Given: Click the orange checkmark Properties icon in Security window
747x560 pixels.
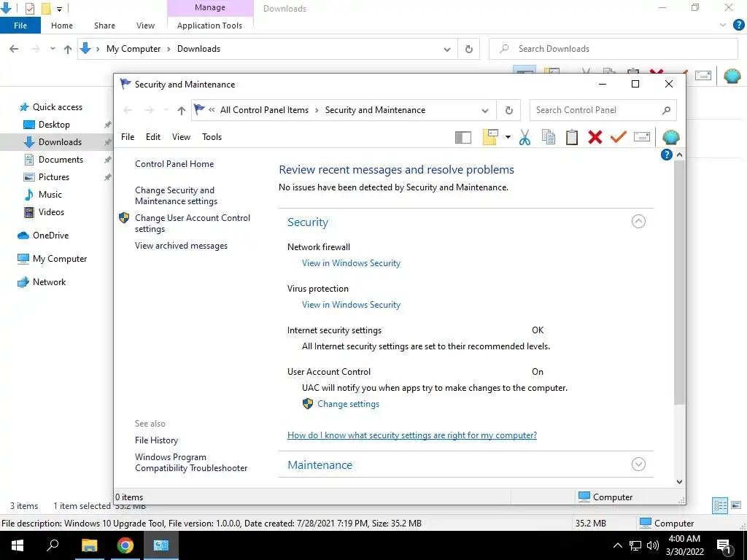Looking at the screenshot, I should tap(619, 137).
